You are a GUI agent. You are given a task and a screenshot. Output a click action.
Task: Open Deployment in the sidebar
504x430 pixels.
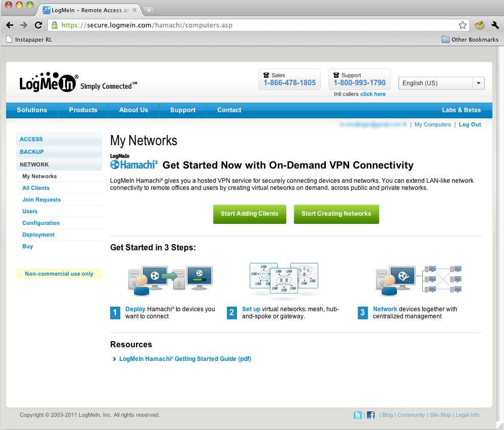(39, 235)
